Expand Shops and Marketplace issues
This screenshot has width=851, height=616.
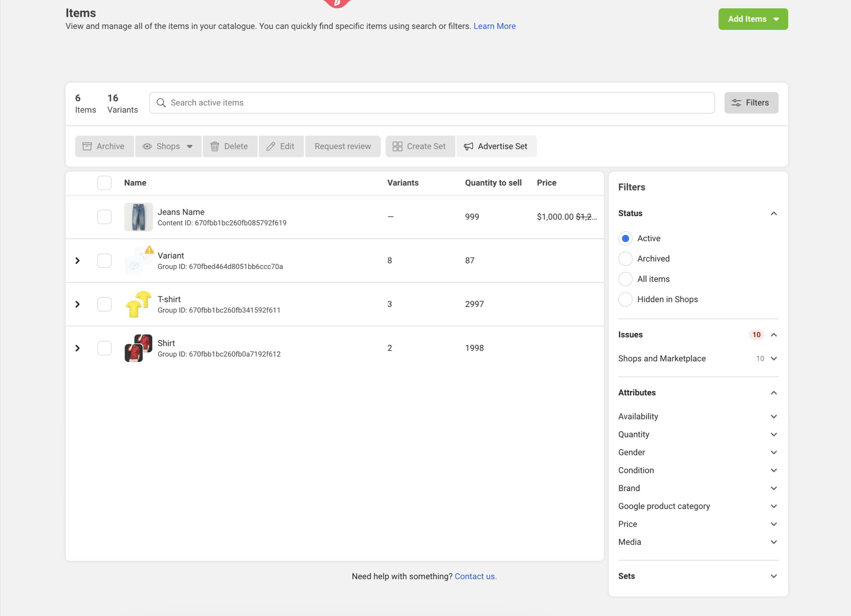tap(698, 359)
